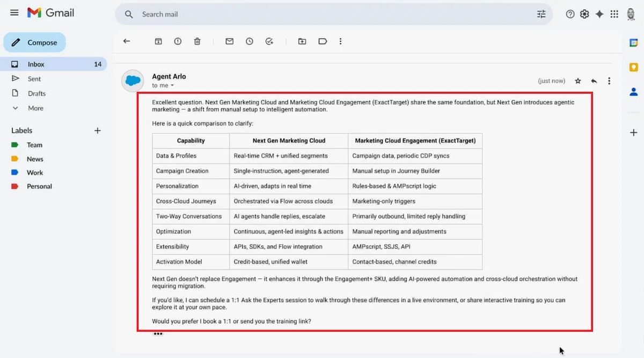Click 'Capability' table header cell
This screenshot has width=644, height=358.
coord(191,141)
